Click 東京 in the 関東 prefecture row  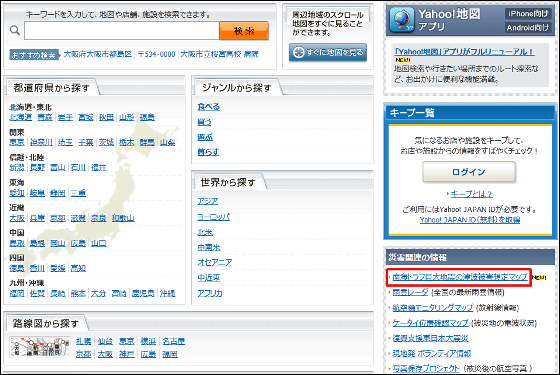pyautogui.click(x=17, y=142)
